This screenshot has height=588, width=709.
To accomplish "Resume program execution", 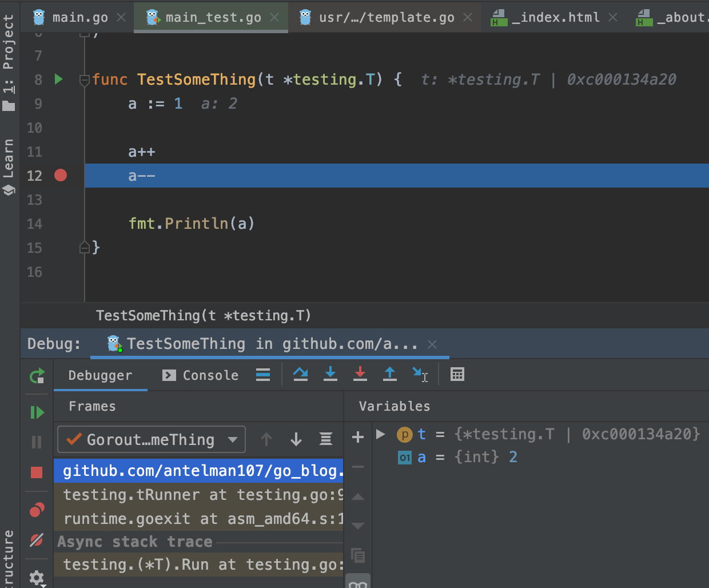I will 37,412.
